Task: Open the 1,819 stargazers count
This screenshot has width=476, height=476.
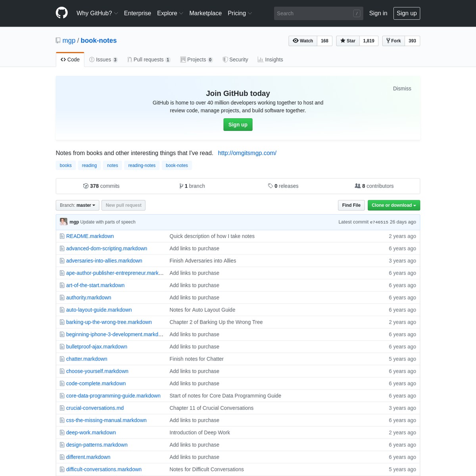Action: coord(369,41)
